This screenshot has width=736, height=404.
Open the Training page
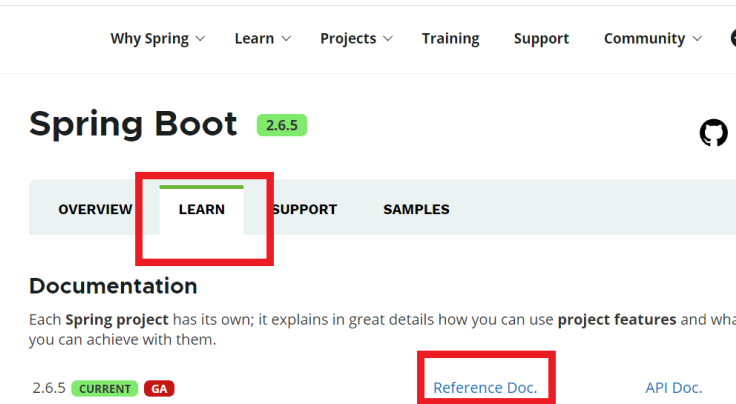coord(451,38)
